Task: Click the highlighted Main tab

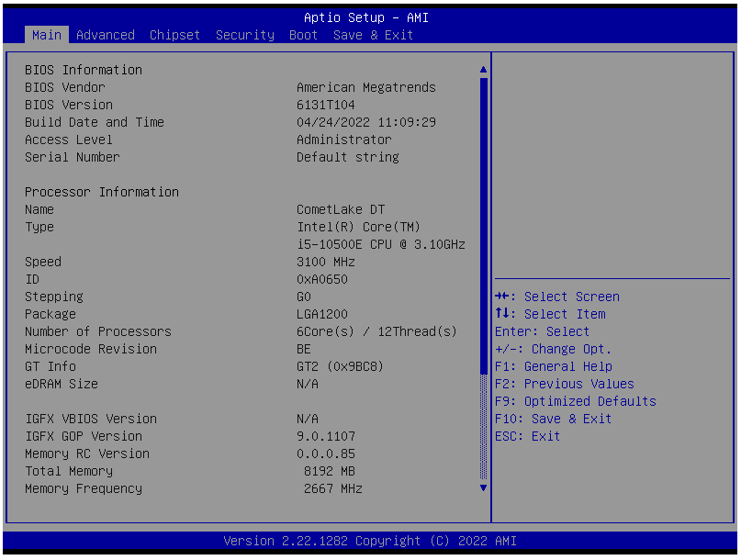Action: pos(46,35)
